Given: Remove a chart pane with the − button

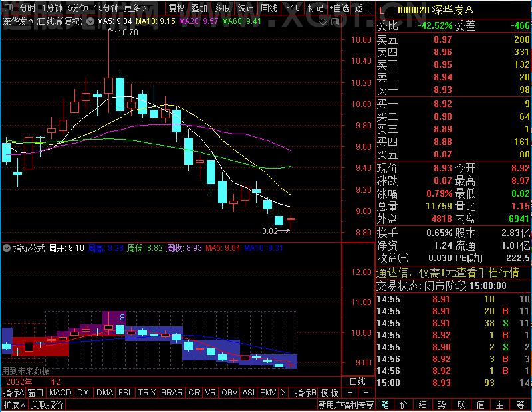Looking at the screenshot, I should (x=366, y=392).
